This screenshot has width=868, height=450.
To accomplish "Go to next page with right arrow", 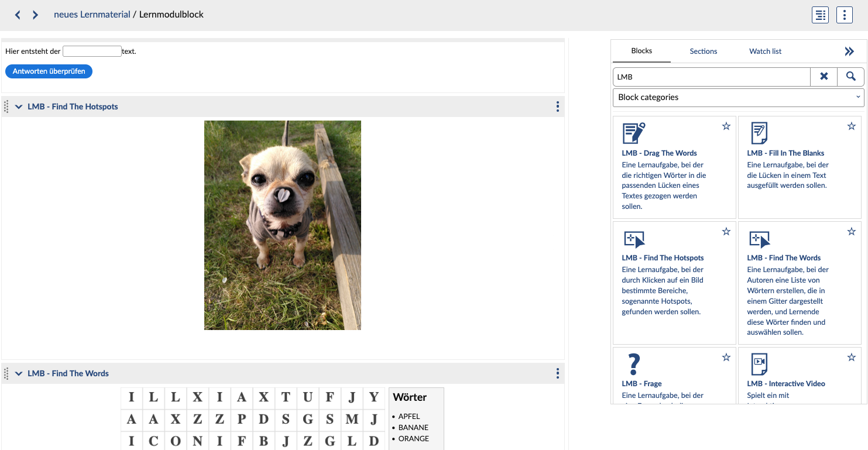I will [x=36, y=15].
